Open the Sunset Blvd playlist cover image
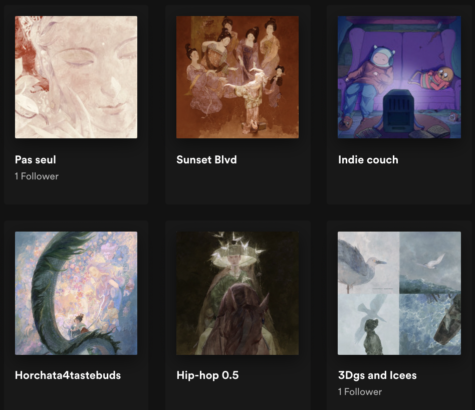 237,77
